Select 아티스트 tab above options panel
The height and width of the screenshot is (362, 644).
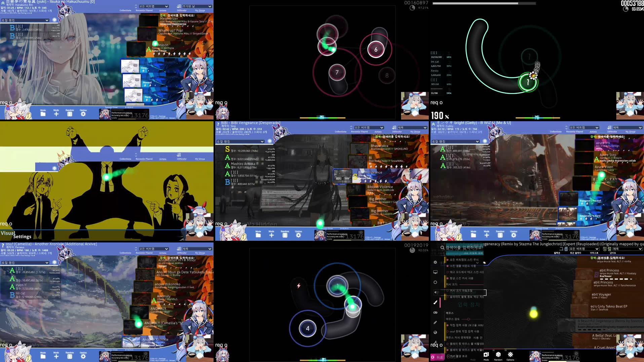pyautogui.click(x=594, y=253)
